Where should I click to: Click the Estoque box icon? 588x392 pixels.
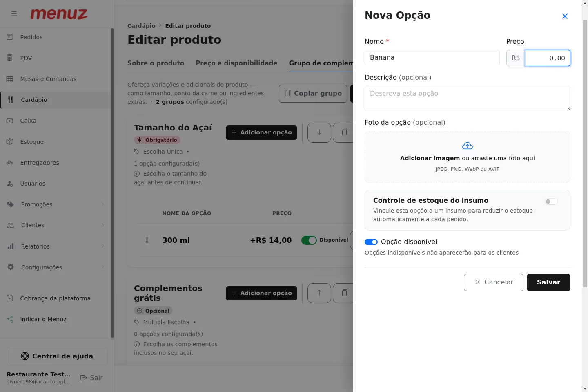[x=10, y=142]
